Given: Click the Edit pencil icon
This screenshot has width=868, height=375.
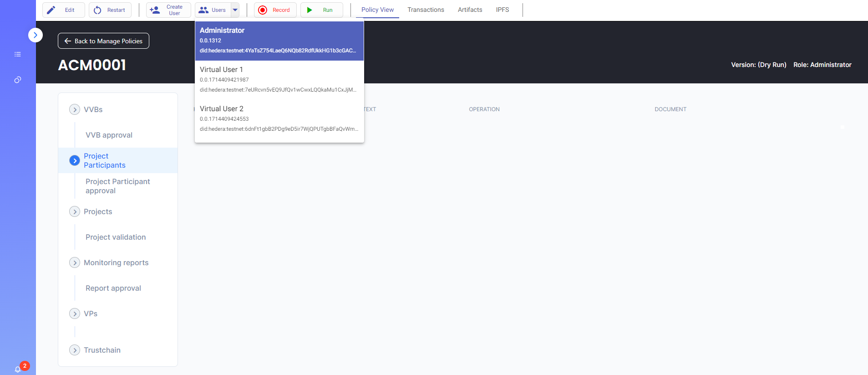Looking at the screenshot, I should pos(51,10).
